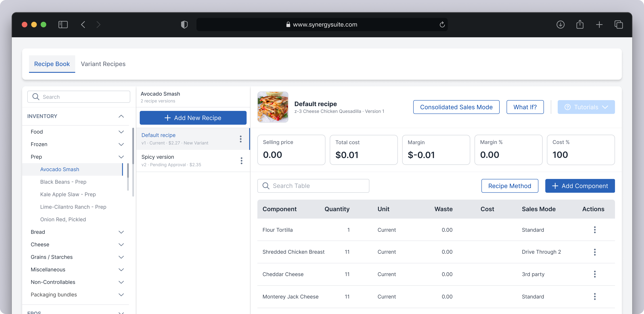Expand the Grains / Starches category
The image size is (644, 314).
[x=121, y=257]
